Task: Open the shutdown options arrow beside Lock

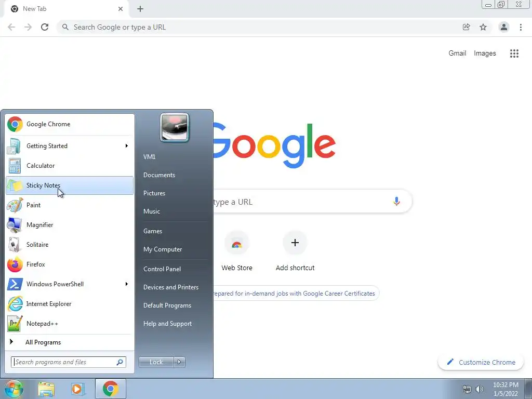Action: (x=179, y=362)
